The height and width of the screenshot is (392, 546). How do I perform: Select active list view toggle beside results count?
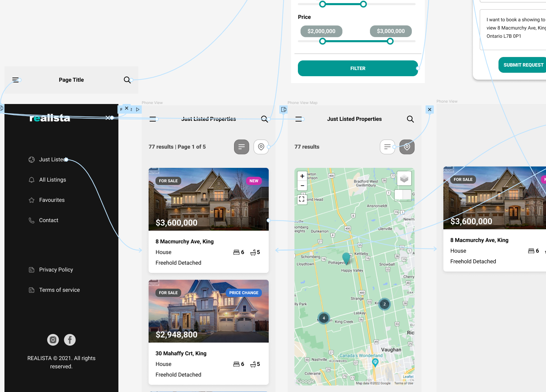[242, 147]
